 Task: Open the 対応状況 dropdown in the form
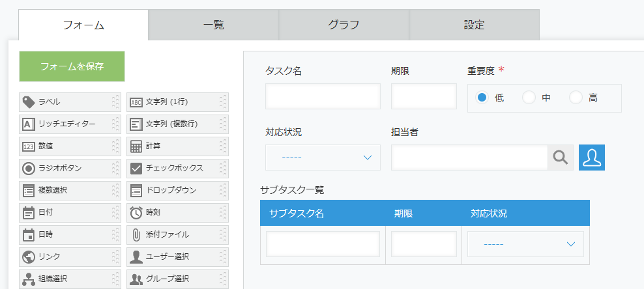tap(323, 158)
